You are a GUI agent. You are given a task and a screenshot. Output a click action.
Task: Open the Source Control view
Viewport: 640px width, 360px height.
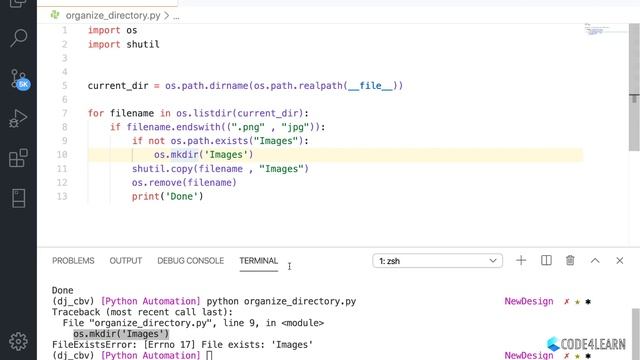pyautogui.click(x=19, y=79)
